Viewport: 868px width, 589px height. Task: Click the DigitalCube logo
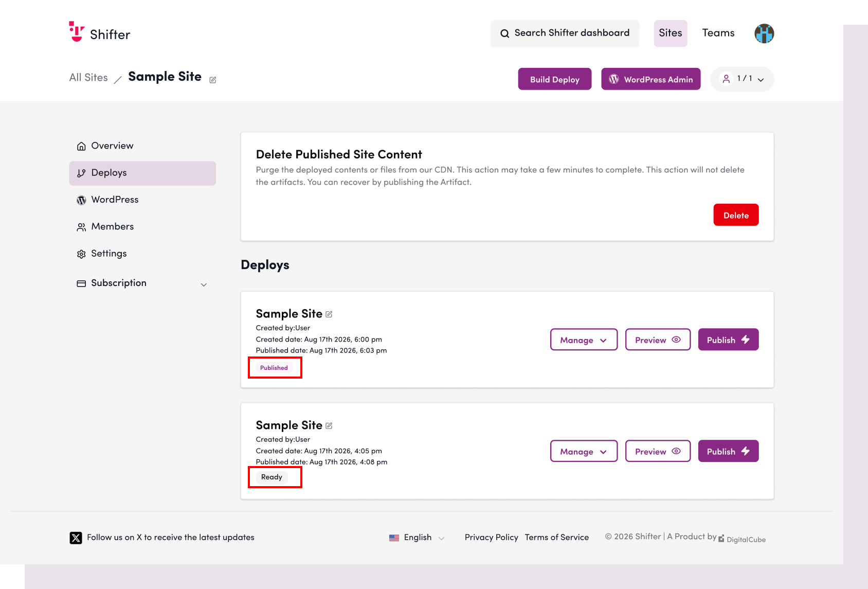742,539
